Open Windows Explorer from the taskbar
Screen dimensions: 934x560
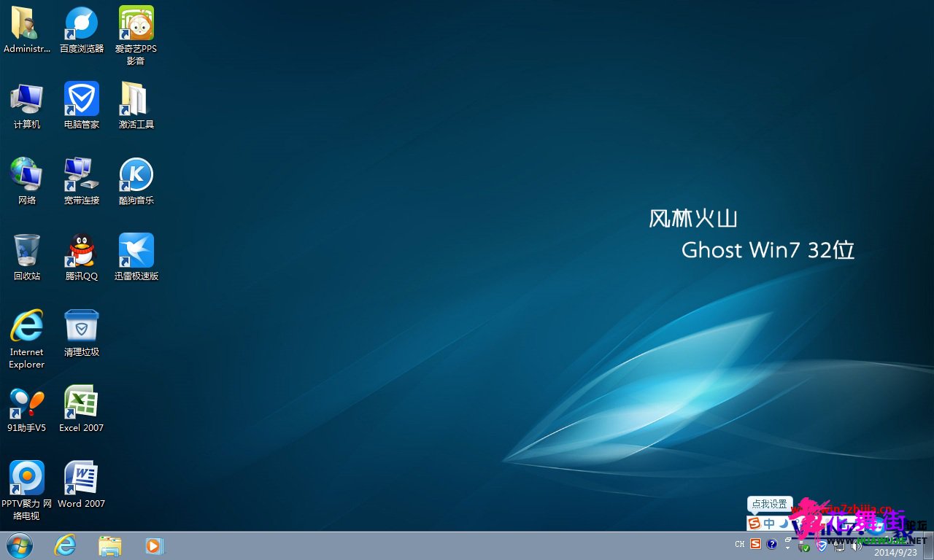(110, 545)
